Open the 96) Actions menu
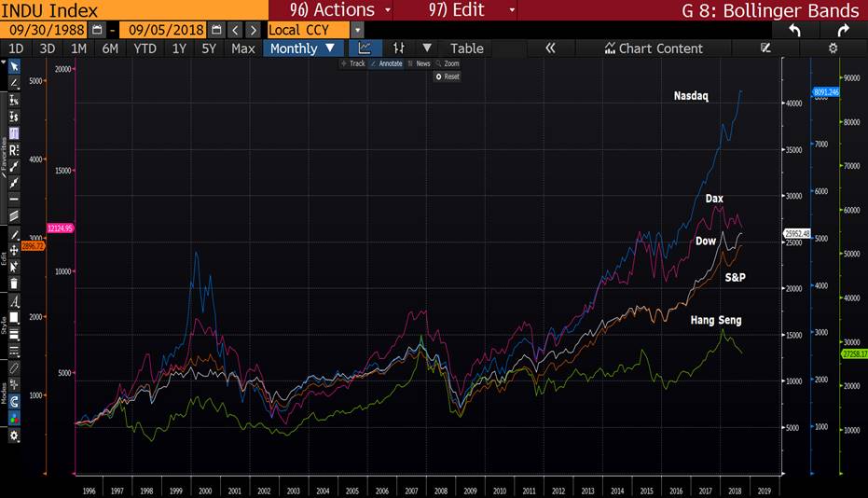Screen dimensions: 868x498 pyautogui.click(x=338, y=10)
